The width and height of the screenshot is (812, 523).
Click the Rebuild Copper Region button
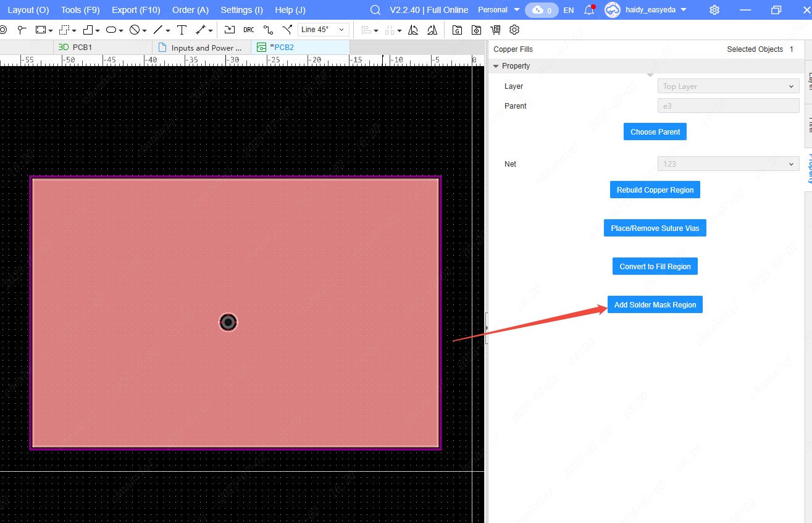pos(655,190)
